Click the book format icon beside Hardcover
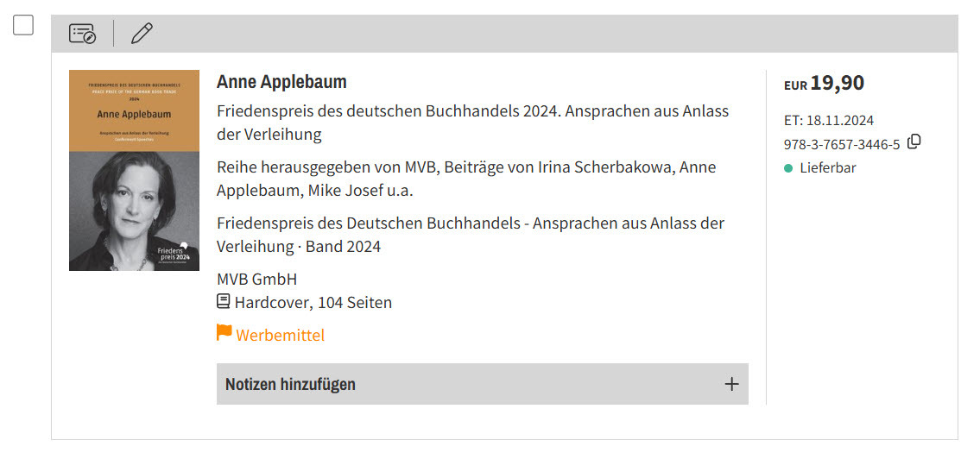 [x=223, y=302]
